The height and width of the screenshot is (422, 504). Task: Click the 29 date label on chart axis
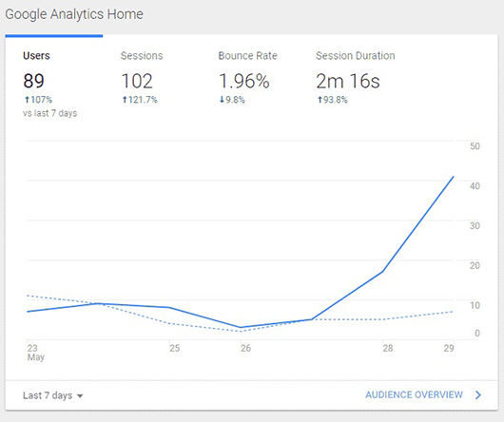click(449, 348)
